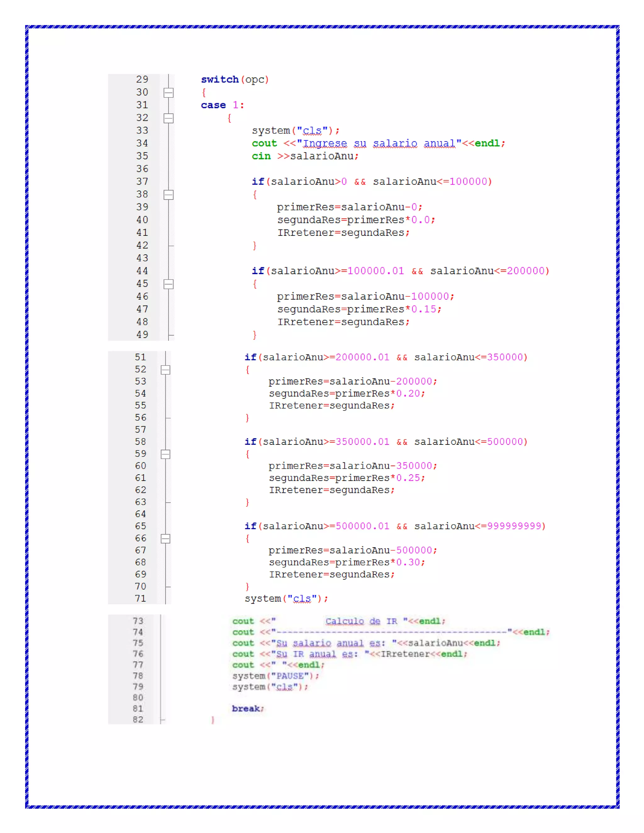Click the system("PAUSE") statement
The width and height of the screenshot is (644, 833).
click(x=275, y=676)
